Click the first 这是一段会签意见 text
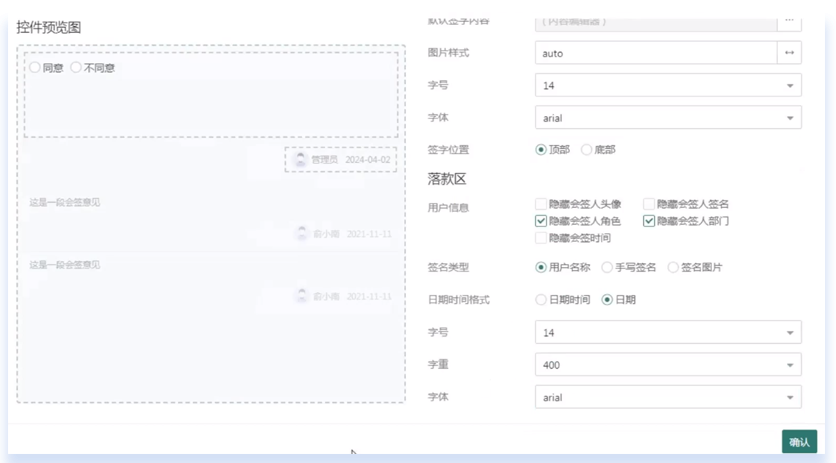 click(65, 202)
